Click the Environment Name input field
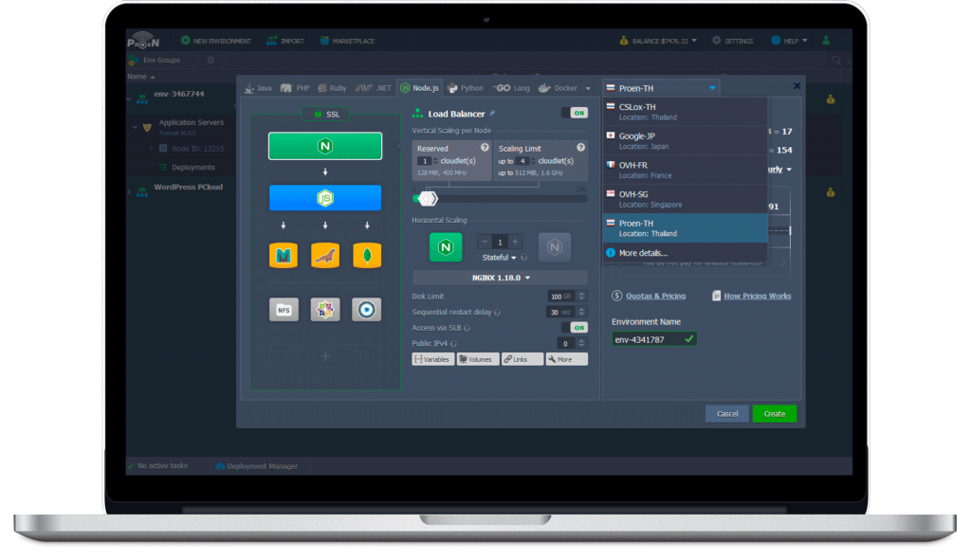This screenshot has height=560, width=971. tap(654, 339)
